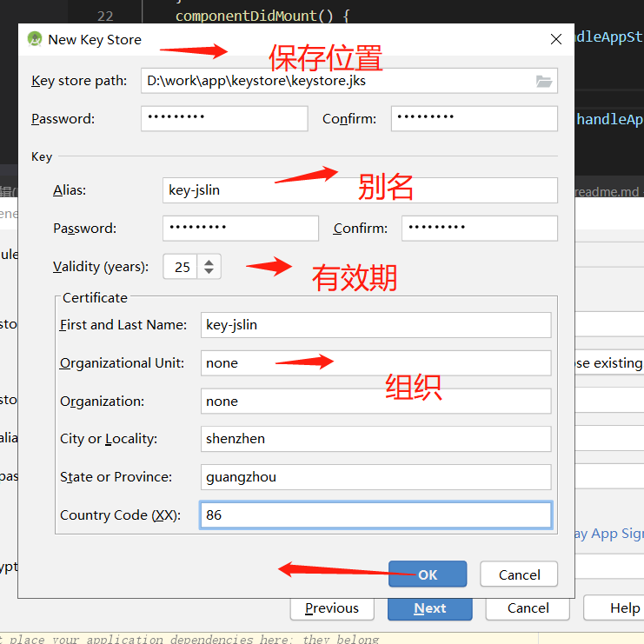Open folder browser for key store path
Image resolution: width=644 pixels, height=644 pixels.
click(x=544, y=82)
